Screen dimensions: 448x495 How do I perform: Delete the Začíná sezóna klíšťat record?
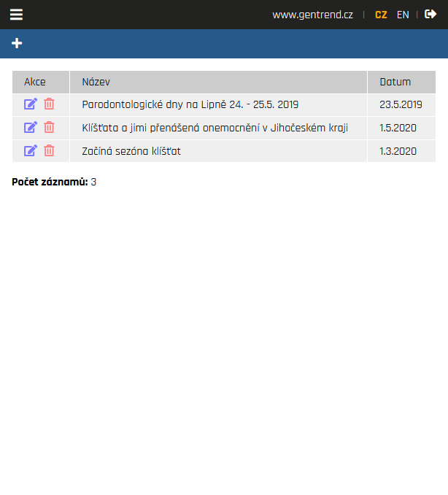[x=49, y=151]
